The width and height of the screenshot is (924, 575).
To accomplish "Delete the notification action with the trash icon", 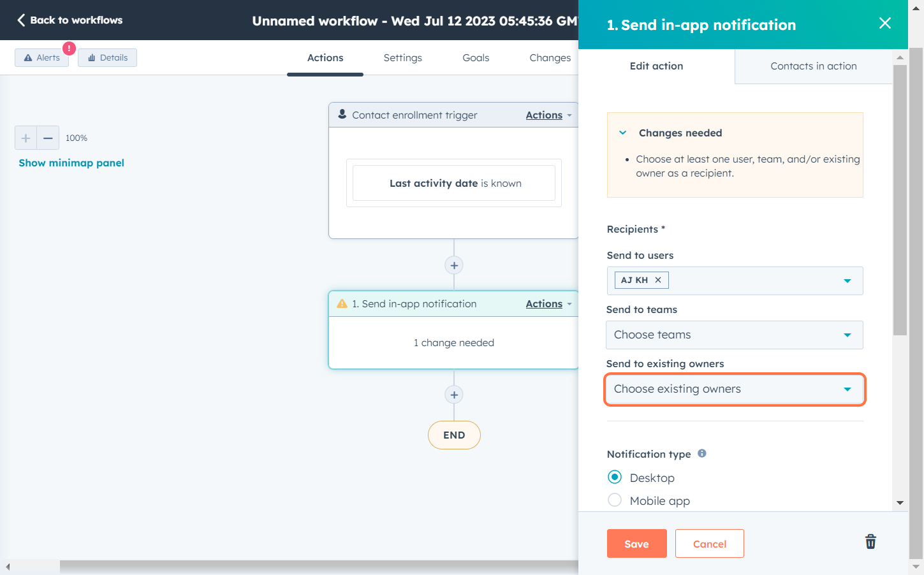I will tap(870, 541).
